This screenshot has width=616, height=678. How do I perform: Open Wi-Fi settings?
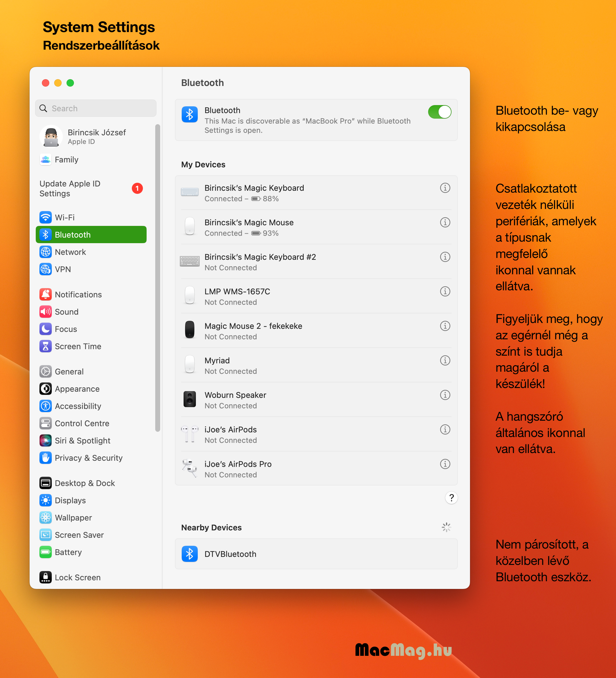tap(91, 217)
